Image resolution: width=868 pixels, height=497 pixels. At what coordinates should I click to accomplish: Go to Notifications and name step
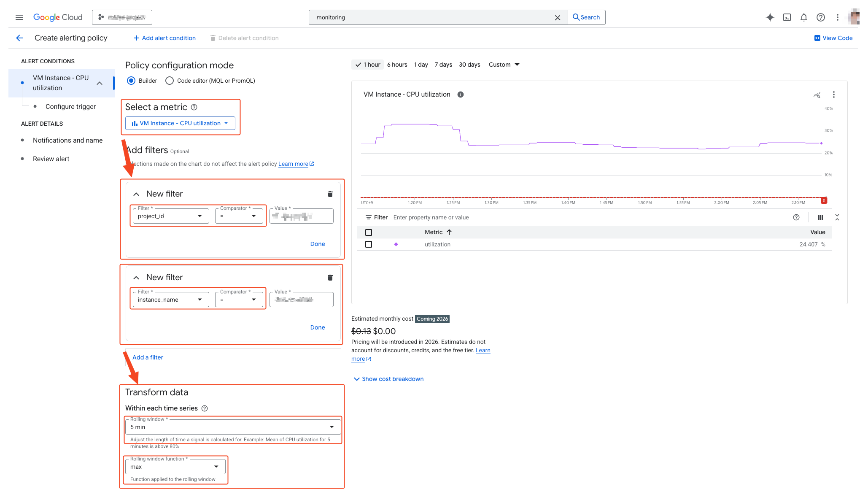[67, 140]
